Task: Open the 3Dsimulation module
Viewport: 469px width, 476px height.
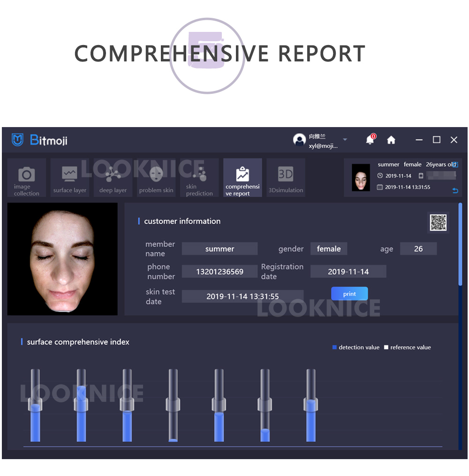Action: [286, 178]
